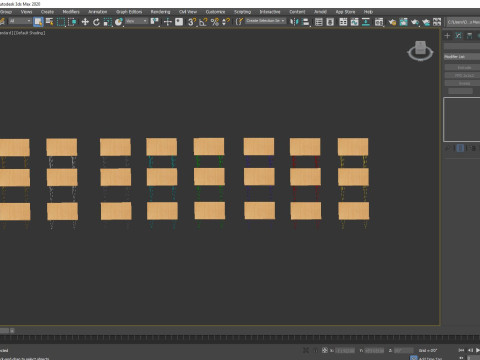Open Autodesk A360 gallery icon

point(437,22)
